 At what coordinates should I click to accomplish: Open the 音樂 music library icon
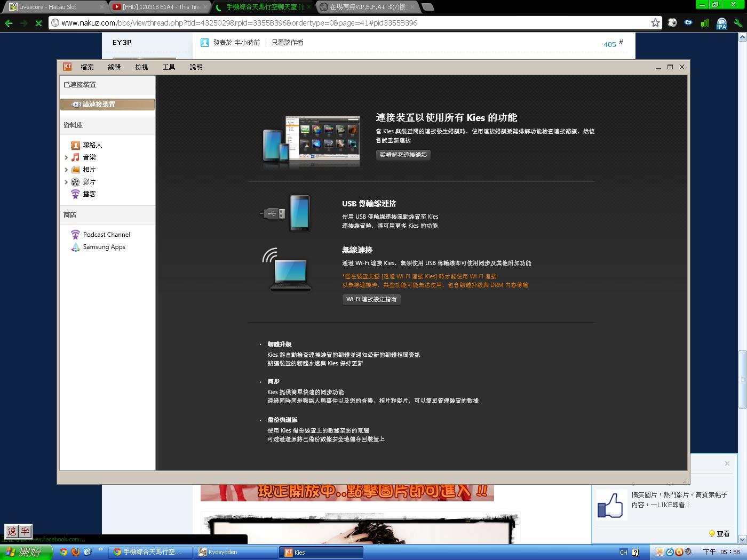[x=75, y=157]
